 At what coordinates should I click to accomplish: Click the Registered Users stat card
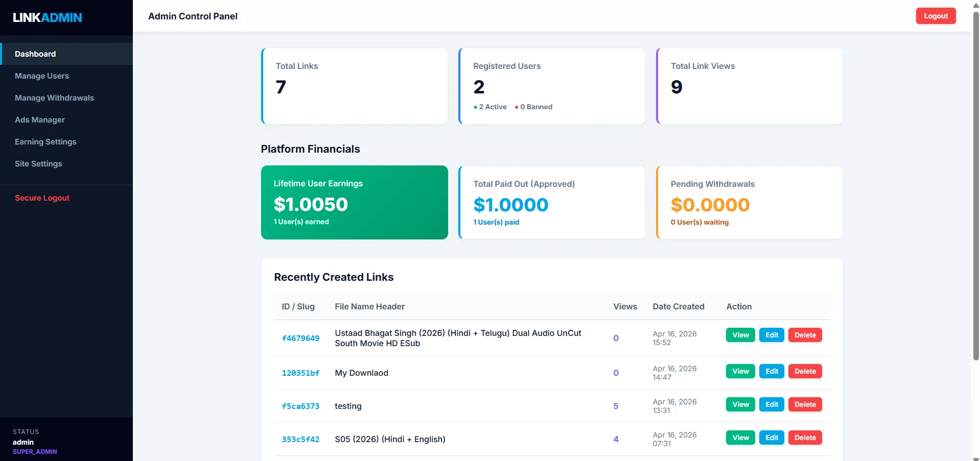pos(552,86)
